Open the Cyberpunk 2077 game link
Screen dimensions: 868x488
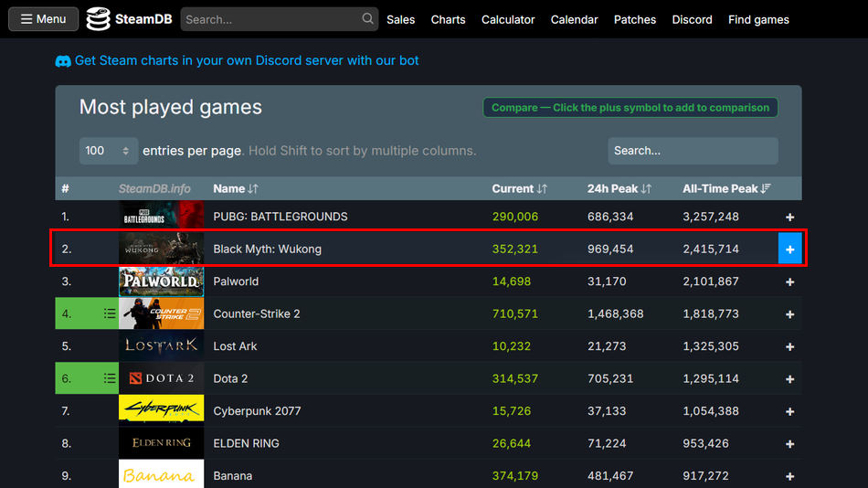tap(257, 411)
